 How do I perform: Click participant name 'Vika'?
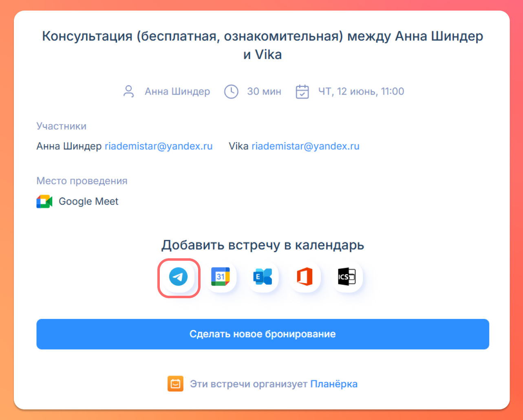(238, 146)
